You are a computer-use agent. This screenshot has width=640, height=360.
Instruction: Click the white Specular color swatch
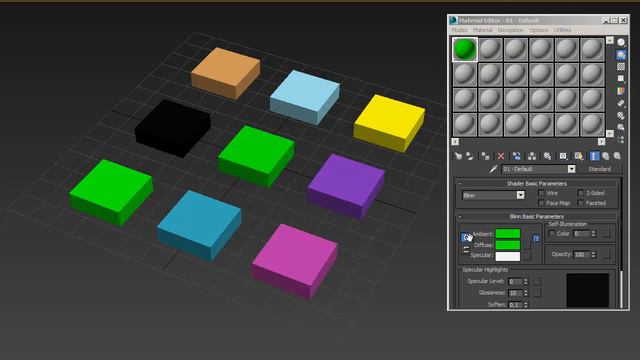coord(508,256)
